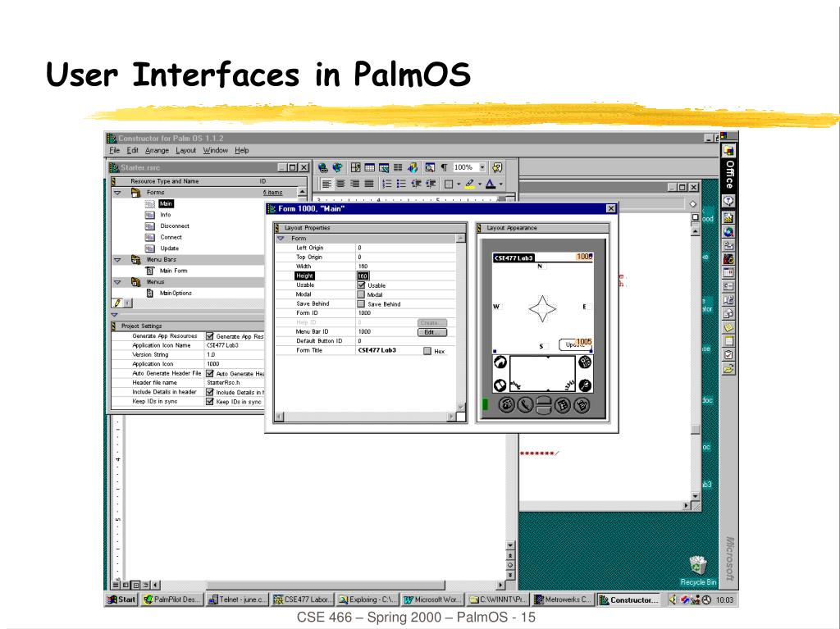Viewport: 840px width, 629px height.
Task: Click the Columns icon in Word toolbar
Action: 398,167
